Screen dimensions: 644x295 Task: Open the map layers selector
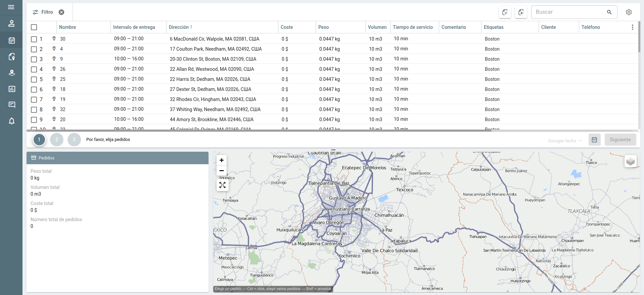click(x=630, y=161)
